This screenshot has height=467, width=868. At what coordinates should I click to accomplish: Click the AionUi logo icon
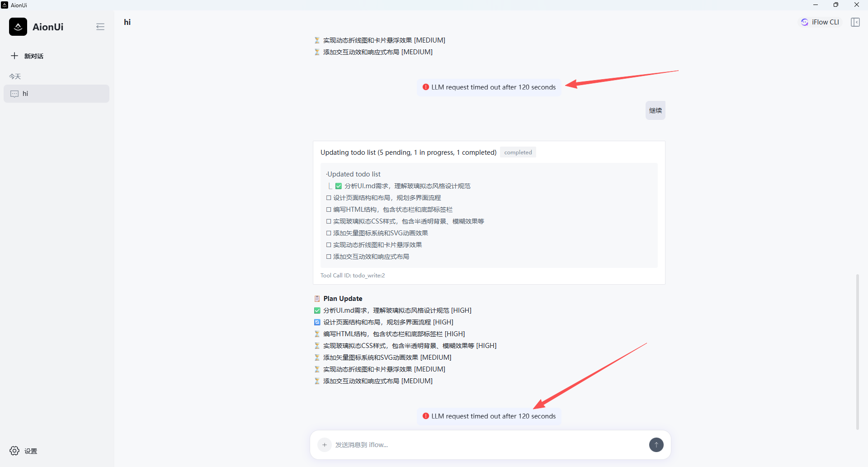[x=18, y=27]
